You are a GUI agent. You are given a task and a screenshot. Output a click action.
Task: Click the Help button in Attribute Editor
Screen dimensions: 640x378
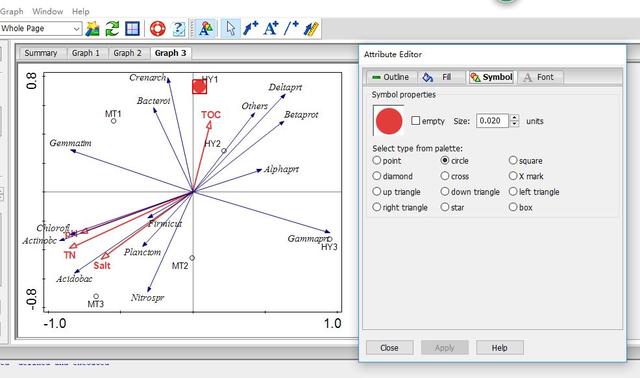pos(500,348)
